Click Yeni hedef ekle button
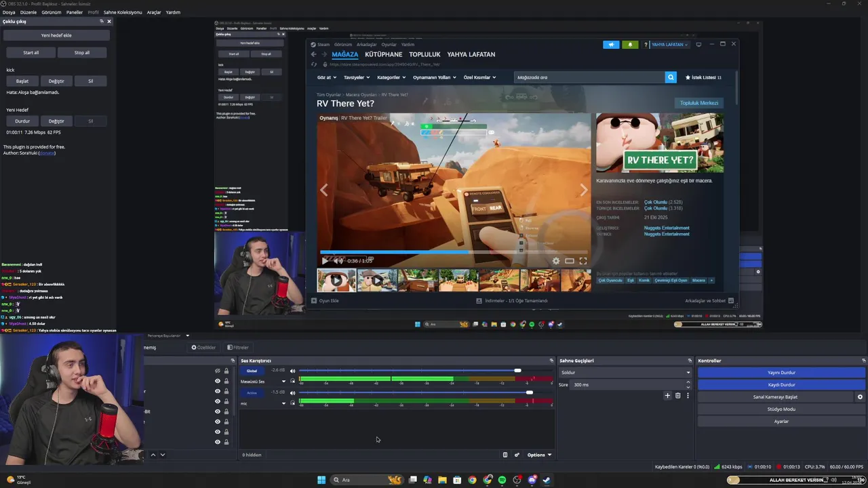The image size is (868, 488). pyautogui.click(x=56, y=35)
